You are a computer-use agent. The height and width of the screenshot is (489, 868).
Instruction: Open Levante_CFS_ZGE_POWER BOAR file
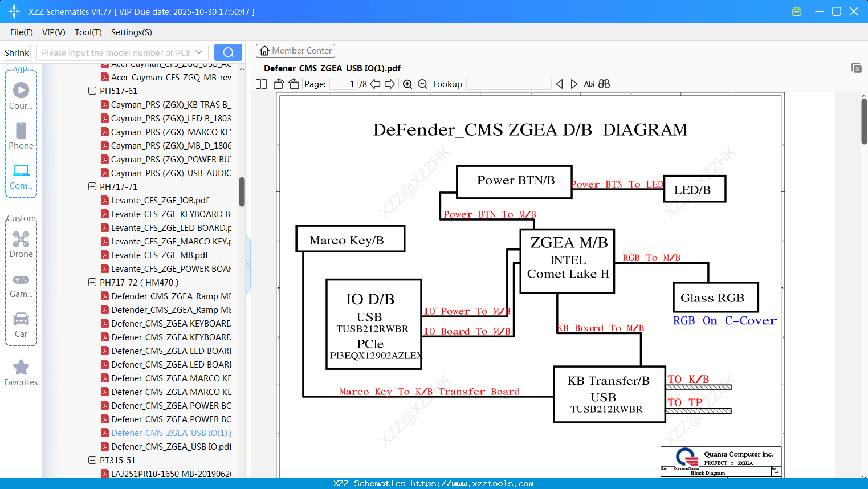point(166,268)
